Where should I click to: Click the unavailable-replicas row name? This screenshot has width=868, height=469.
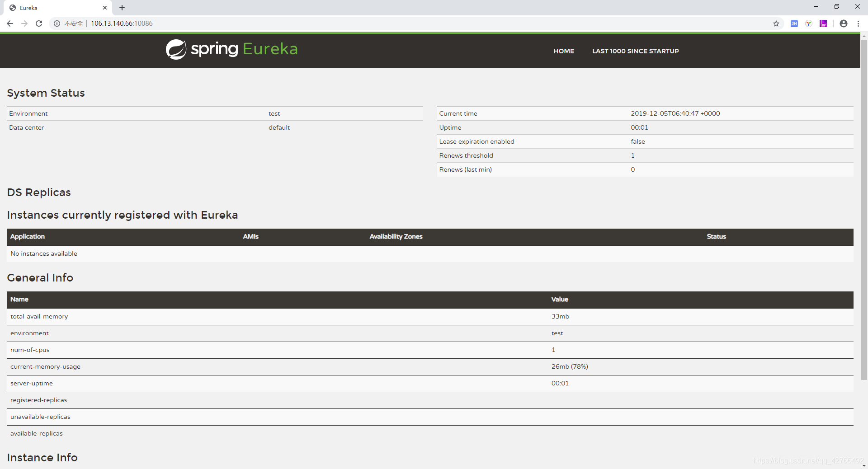[40, 417]
